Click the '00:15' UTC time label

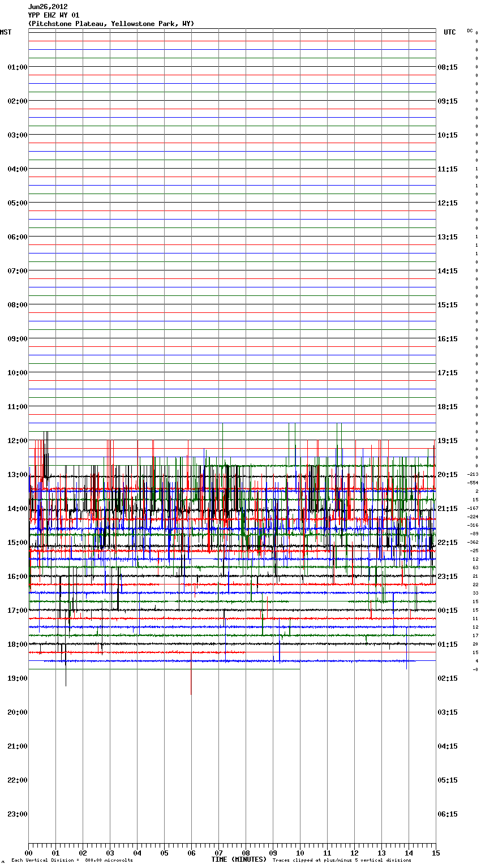(448, 611)
